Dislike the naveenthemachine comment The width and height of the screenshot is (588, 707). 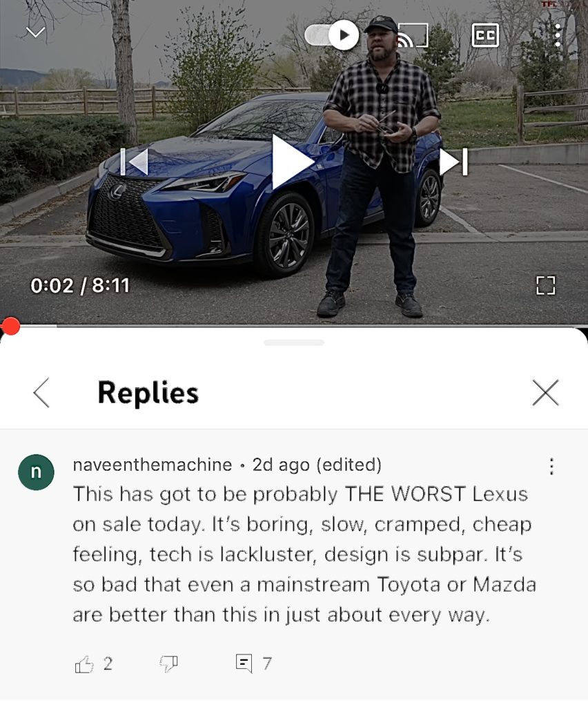click(x=168, y=664)
